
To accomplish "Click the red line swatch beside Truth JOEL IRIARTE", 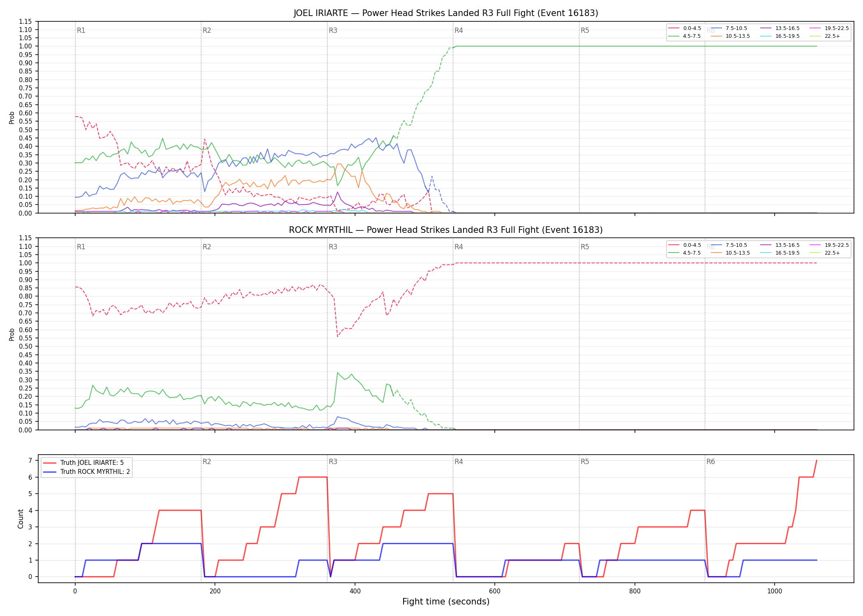I will tap(49, 463).
